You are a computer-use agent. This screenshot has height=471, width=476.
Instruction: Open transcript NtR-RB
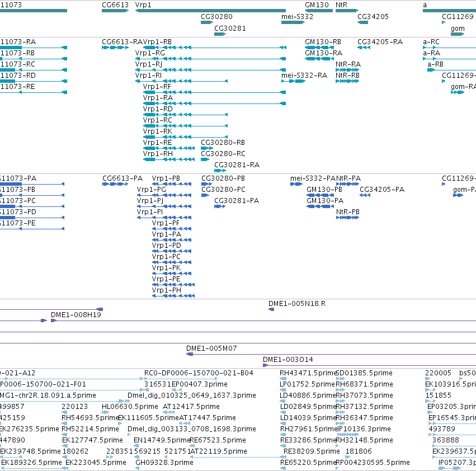(347, 81)
